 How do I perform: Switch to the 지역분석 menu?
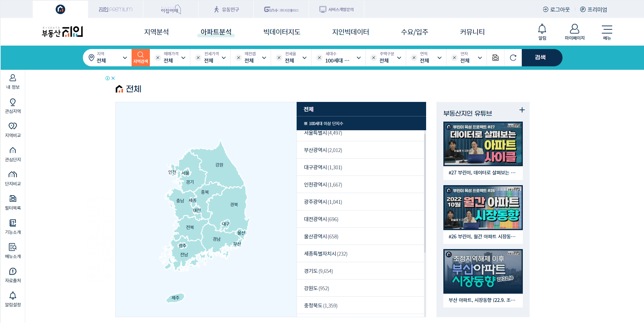(x=156, y=32)
